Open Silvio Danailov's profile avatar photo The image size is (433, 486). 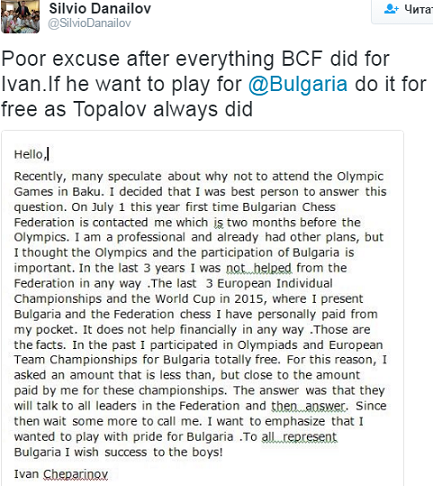pos(20,16)
